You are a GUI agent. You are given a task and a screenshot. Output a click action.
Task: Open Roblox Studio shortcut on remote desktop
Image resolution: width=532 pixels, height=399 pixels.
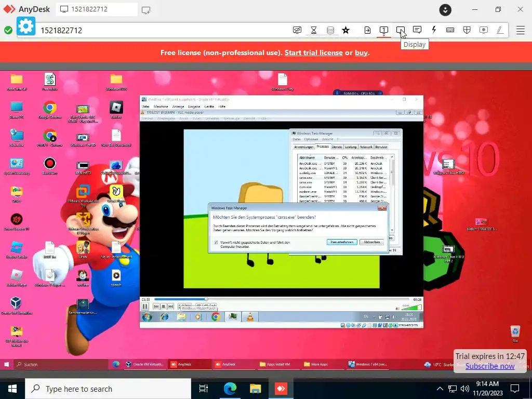16,250
